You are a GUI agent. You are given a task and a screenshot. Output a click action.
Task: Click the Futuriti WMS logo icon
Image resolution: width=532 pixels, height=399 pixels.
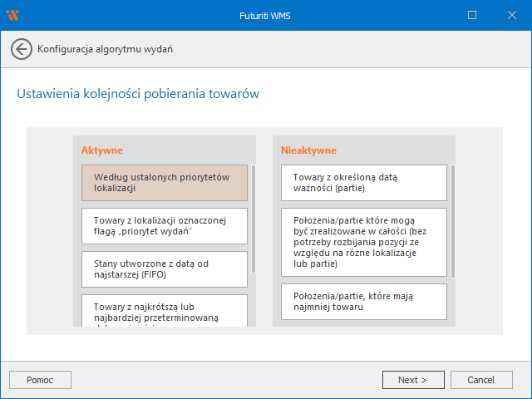coord(13,15)
